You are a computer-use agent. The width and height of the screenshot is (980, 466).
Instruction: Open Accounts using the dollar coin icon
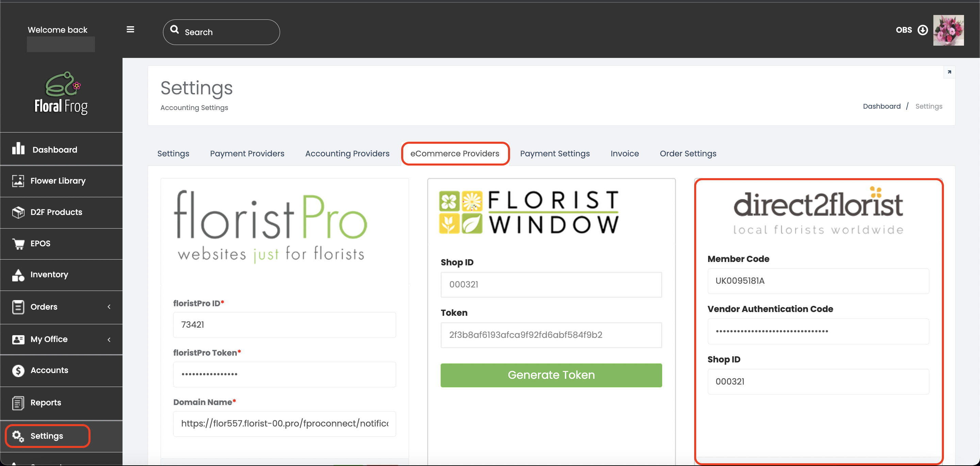(18, 370)
